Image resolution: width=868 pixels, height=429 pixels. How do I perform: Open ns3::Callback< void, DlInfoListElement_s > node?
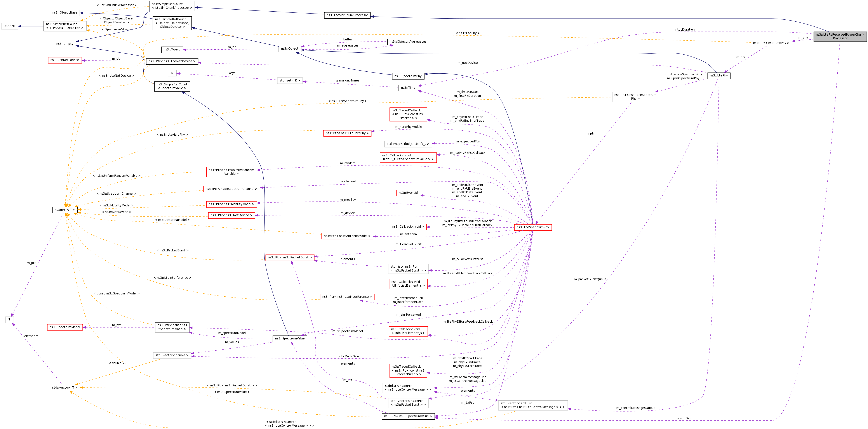pos(408,331)
